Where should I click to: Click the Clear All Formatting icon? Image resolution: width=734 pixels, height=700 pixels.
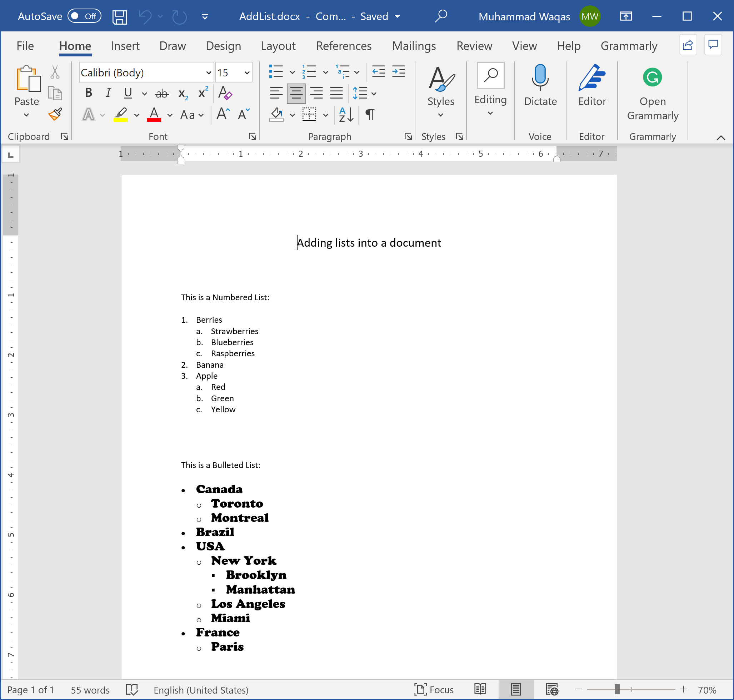pos(225,93)
